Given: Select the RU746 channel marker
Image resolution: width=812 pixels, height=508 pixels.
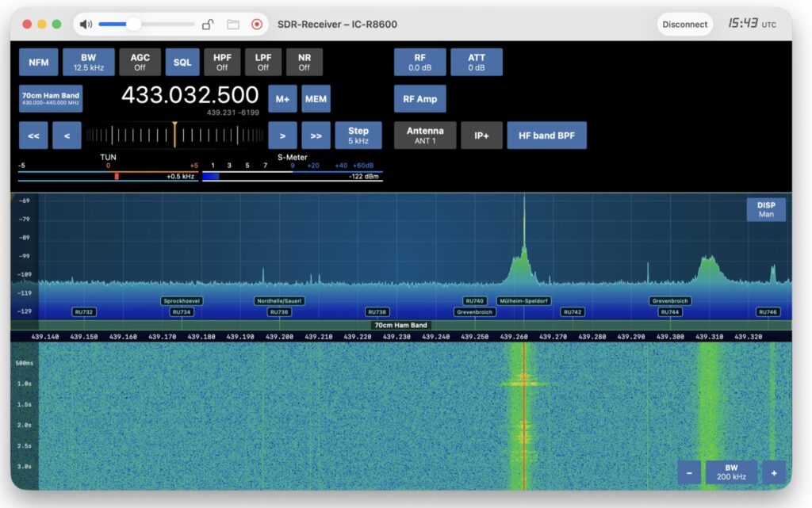Looking at the screenshot, I should point(768,312).
